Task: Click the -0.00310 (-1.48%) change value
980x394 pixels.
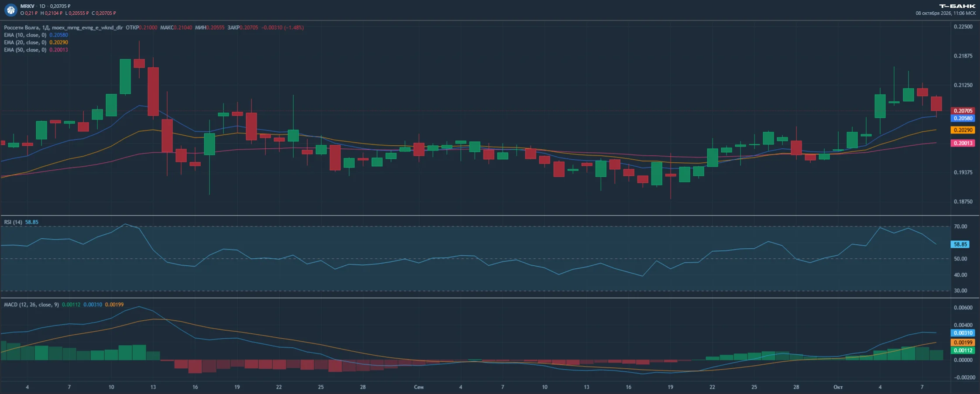Action: point(283,27)
